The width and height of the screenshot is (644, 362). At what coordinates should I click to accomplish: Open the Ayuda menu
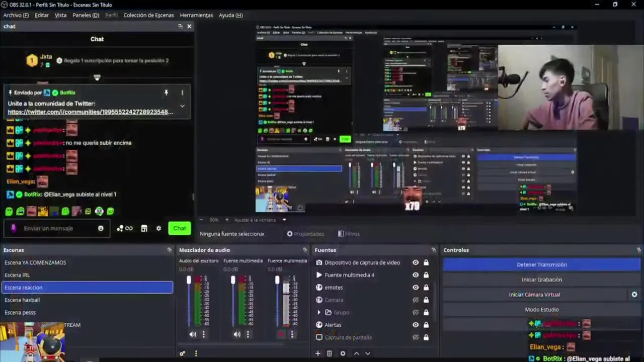(230, 15)
